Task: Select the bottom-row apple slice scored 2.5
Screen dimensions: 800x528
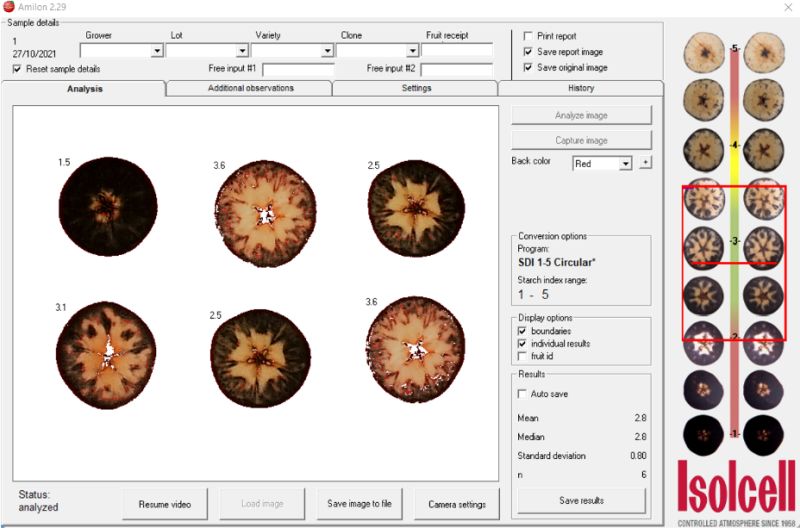Action: click(260, 358)
